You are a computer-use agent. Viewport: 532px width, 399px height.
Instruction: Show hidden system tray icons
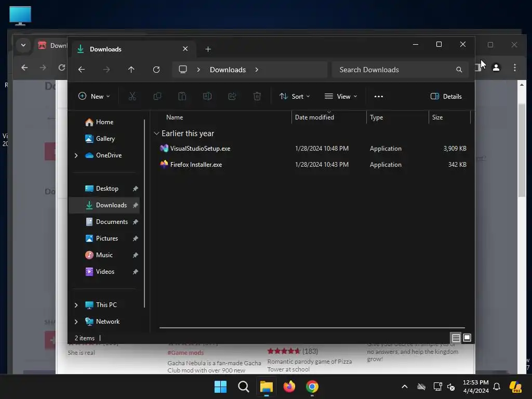click(404, 387)
